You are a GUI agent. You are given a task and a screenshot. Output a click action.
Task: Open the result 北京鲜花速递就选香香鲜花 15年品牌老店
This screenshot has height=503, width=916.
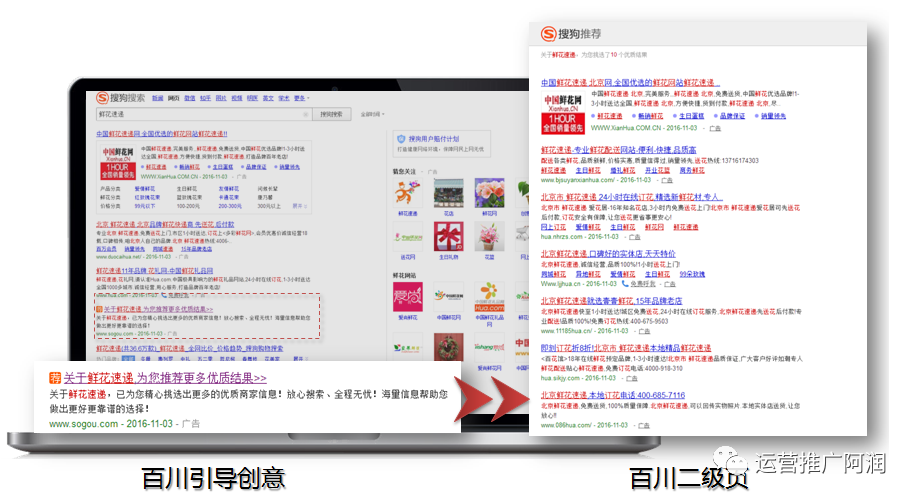pyautogui.click(x=611, y=301)
